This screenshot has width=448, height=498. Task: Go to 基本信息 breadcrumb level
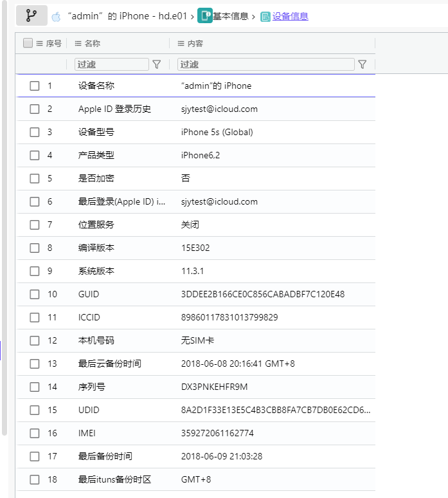click(x=230, y=16)
